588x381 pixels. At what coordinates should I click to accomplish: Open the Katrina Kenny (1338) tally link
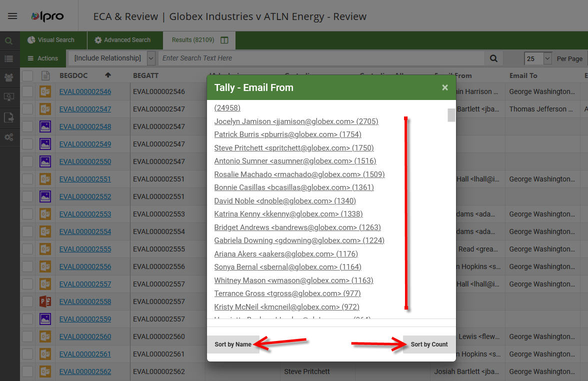(288, 214)
